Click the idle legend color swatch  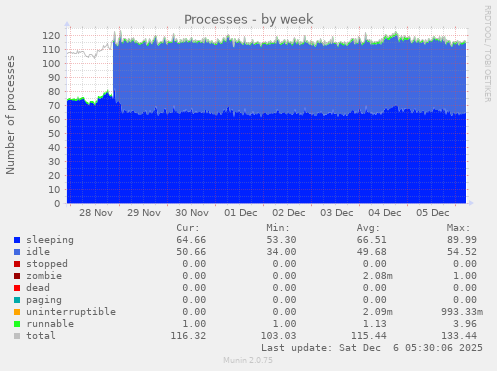[17, 252]
